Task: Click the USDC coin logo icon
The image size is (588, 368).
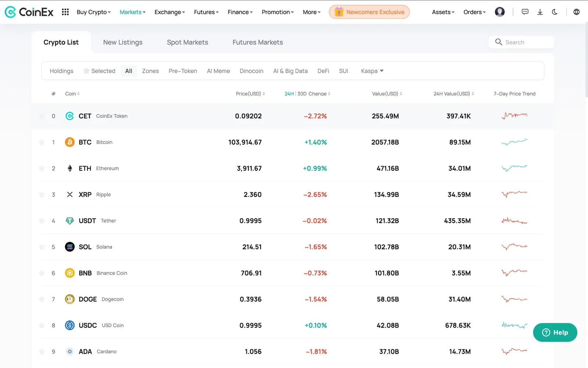Action: (69, 325)
